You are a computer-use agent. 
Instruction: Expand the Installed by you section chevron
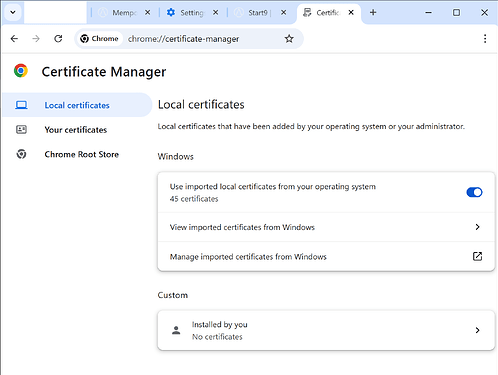[x=477, y=330]
